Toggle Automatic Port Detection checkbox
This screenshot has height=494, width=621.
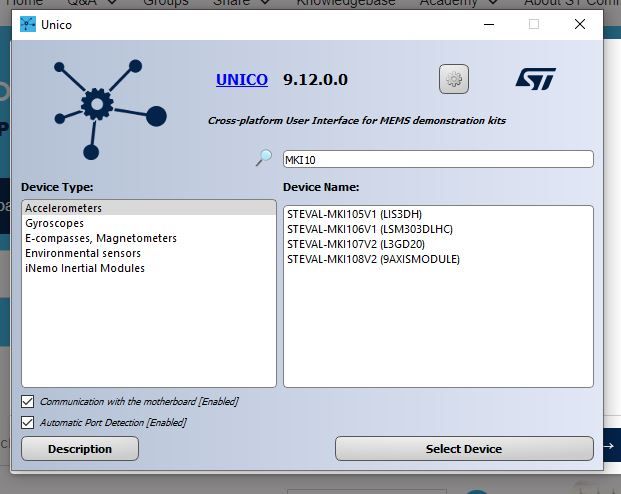27,422
